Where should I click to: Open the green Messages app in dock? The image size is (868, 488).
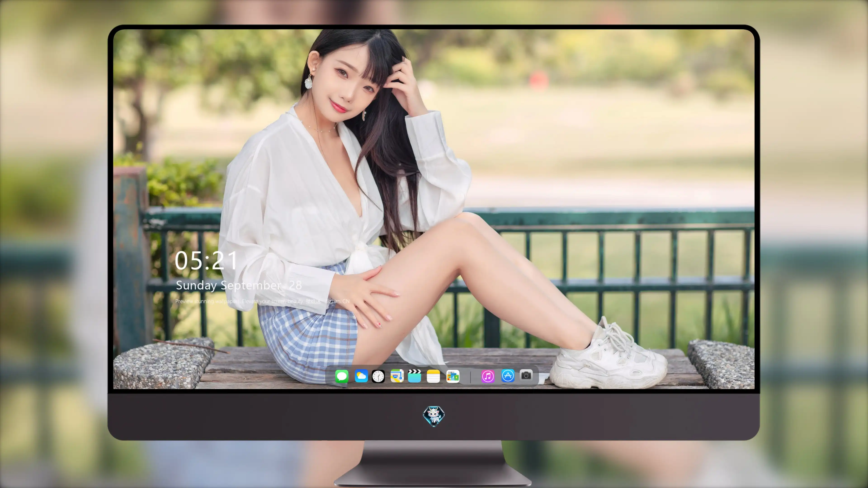[x=342, y=376]
